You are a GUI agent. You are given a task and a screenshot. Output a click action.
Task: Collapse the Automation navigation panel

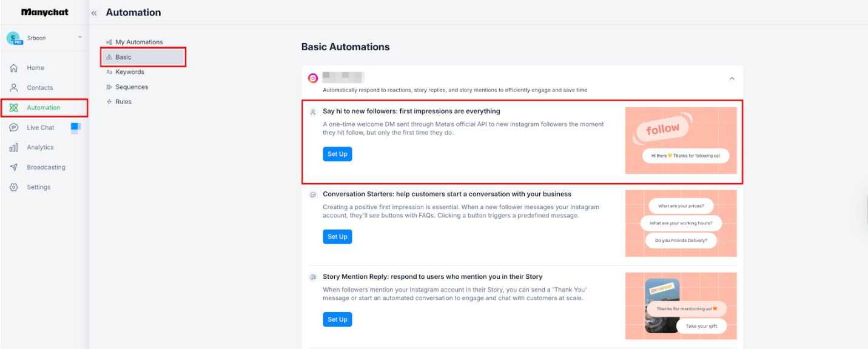click(x=94, y=12)
